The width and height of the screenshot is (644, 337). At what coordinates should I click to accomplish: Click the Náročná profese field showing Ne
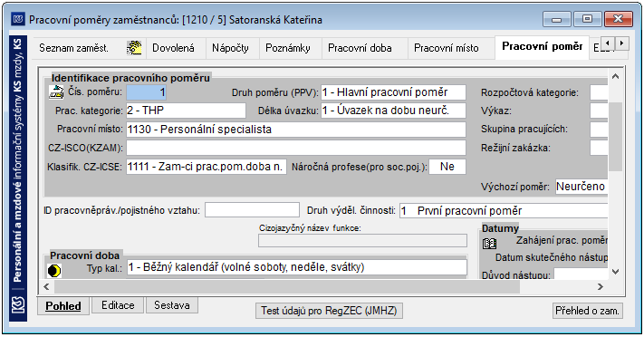(x=447, y=167)
